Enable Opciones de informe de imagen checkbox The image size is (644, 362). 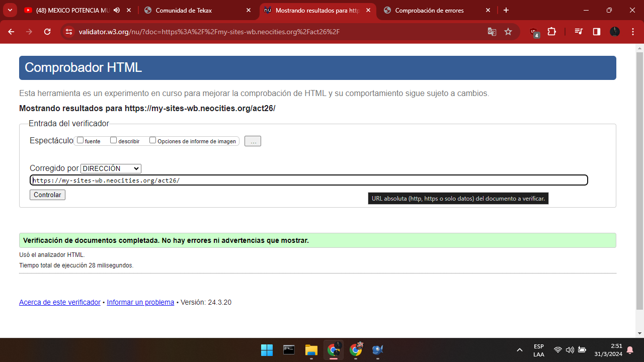click(153, 140)
